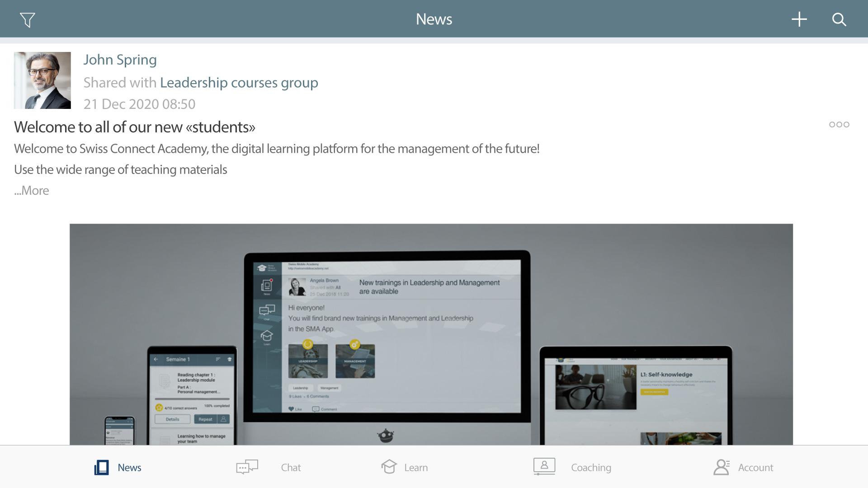Image resolution: width=868 pixels, height=488 pixels.
Task: Open the Leadership courses group link
Action: pos(239,83)
